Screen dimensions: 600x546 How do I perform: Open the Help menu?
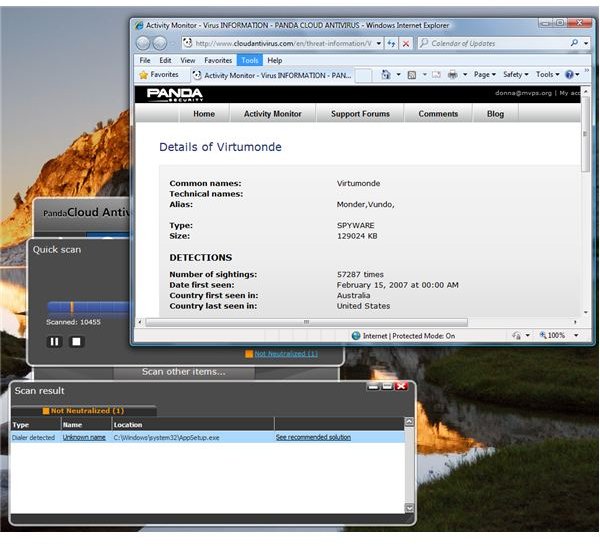coord(275,60)
